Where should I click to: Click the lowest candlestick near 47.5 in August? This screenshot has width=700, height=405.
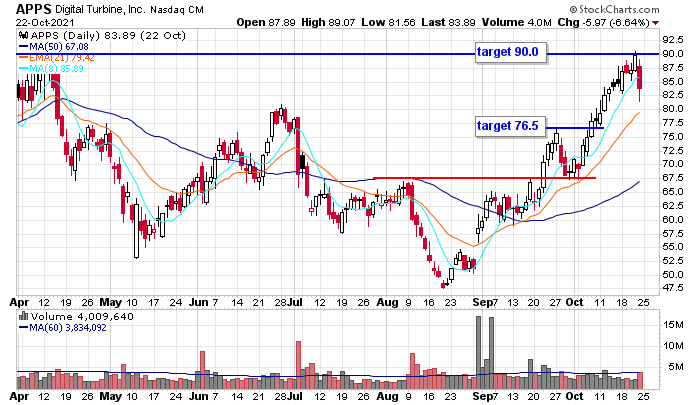(443, 284)
